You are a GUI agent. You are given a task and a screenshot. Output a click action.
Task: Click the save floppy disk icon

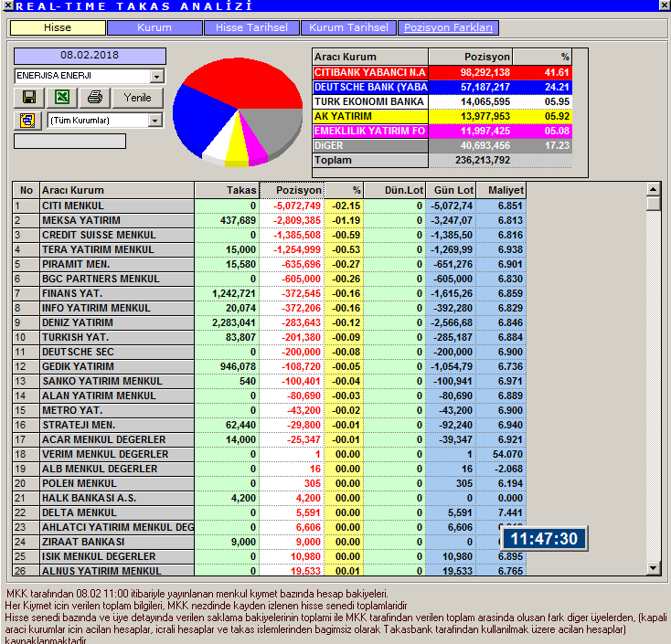coord(29,98)
